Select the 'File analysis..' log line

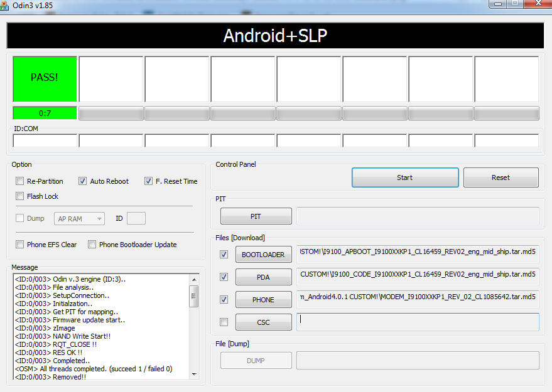pos(54,287)
